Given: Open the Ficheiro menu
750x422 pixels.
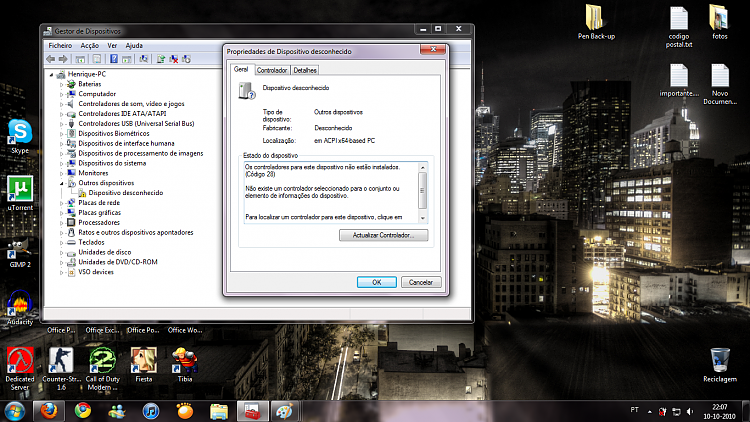Looking at the screenshot, I should (x=60, y=45).
